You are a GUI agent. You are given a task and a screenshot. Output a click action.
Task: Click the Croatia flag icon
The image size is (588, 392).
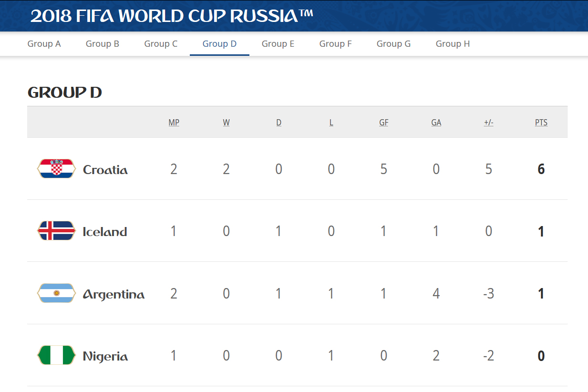click(x=56, y=169)
